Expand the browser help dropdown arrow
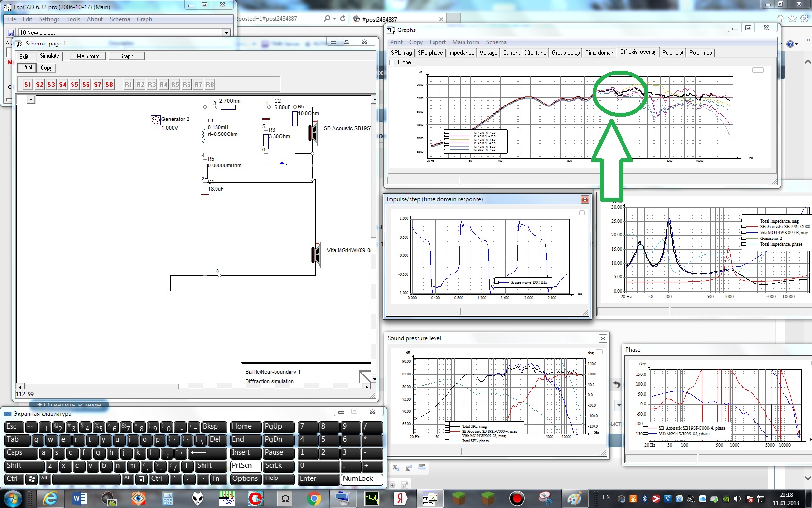The image size is (812, 508). pyautogui.click(x=797, y=44)
